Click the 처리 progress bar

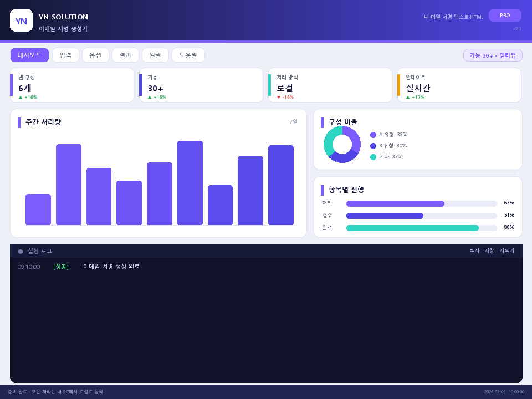(x=421, y=203)
